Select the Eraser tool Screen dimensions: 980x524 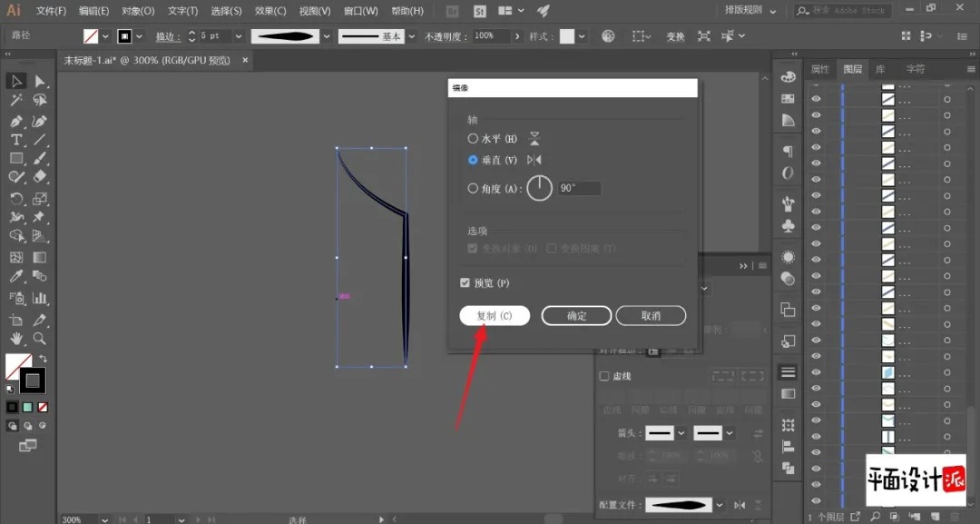coord(40,177)
